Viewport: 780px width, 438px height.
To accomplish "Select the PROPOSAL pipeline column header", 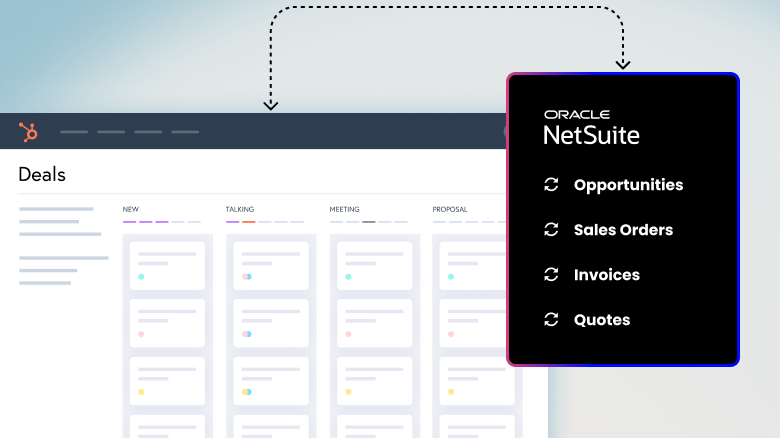I will pyautogui.click(x=450, y=210).
